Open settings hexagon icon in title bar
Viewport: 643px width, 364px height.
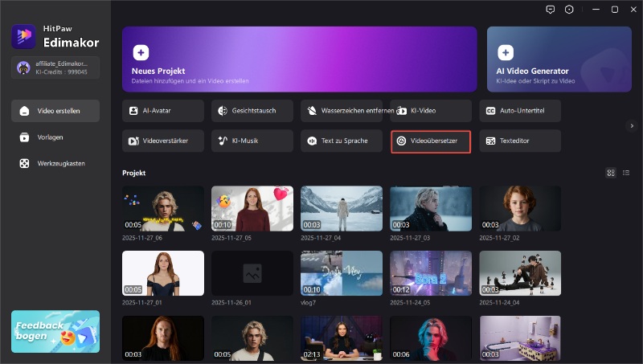tap(570, 10)
